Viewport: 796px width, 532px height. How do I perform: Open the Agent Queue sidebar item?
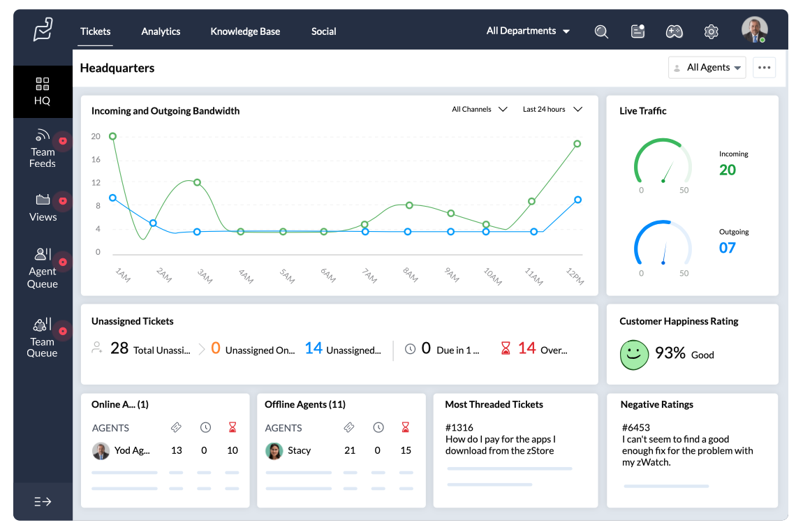click(43, 267)
